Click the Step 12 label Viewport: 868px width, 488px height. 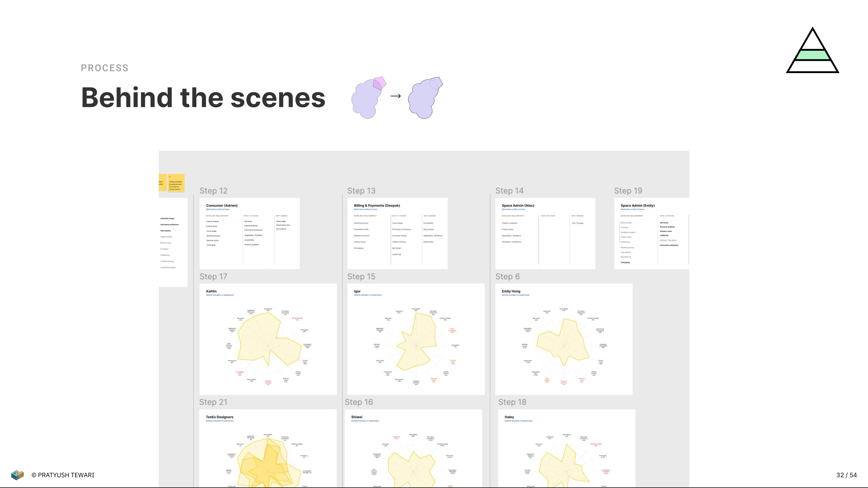point(213,191)
